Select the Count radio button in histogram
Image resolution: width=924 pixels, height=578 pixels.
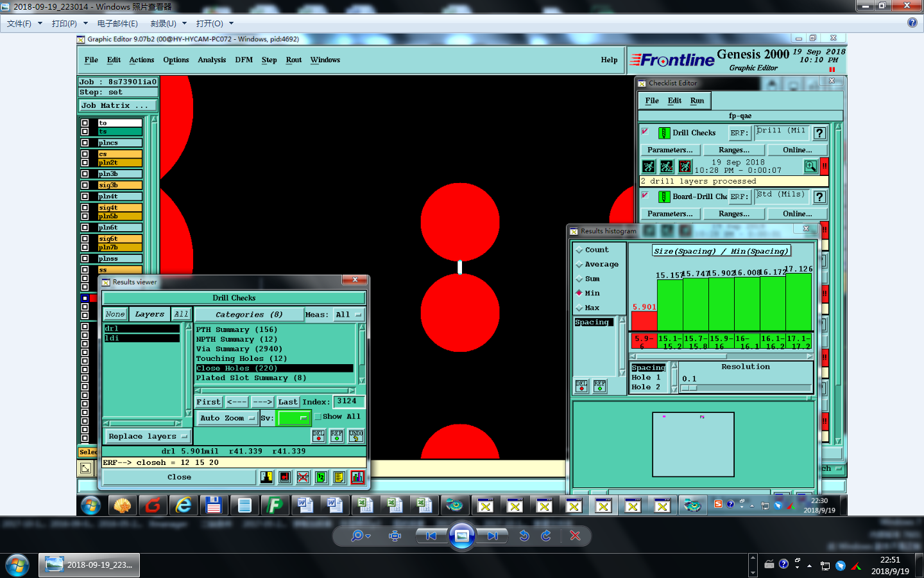[x=579, y=250]
